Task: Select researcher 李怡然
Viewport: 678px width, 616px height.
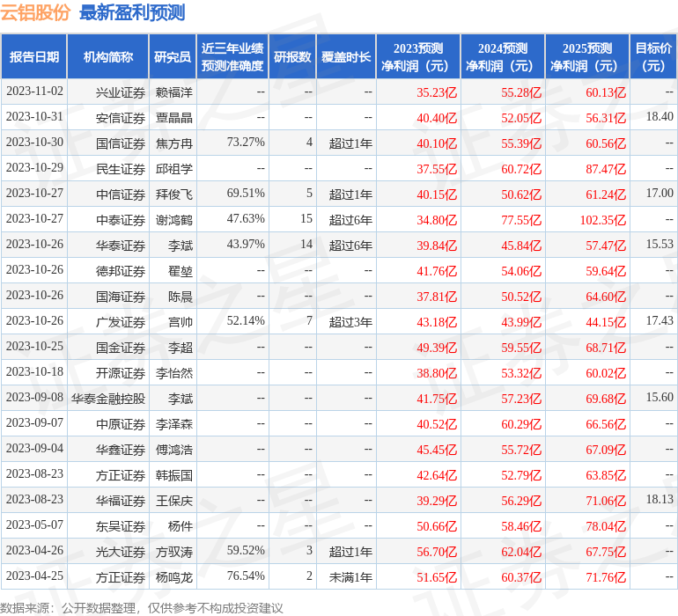Action: 173,373
